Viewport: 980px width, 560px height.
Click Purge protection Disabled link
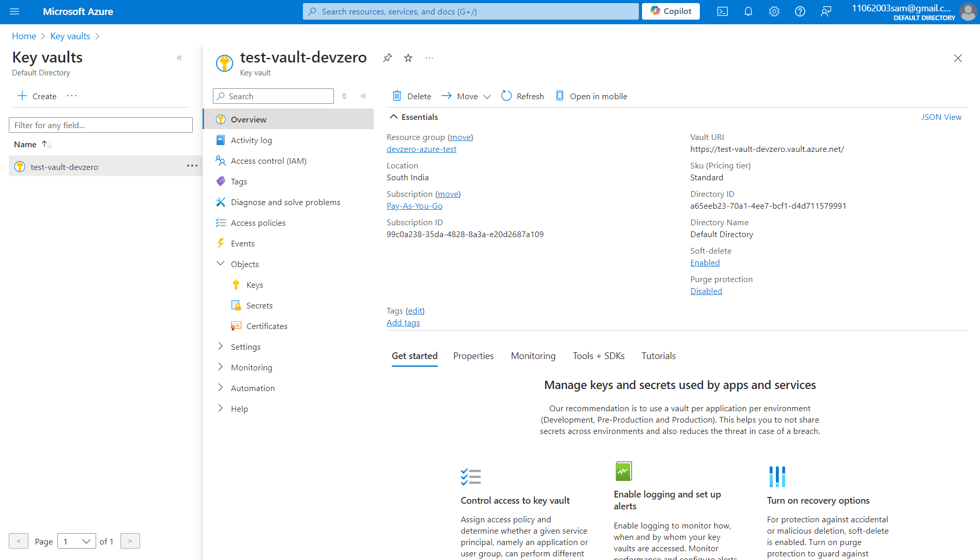(x=706, y=291)
